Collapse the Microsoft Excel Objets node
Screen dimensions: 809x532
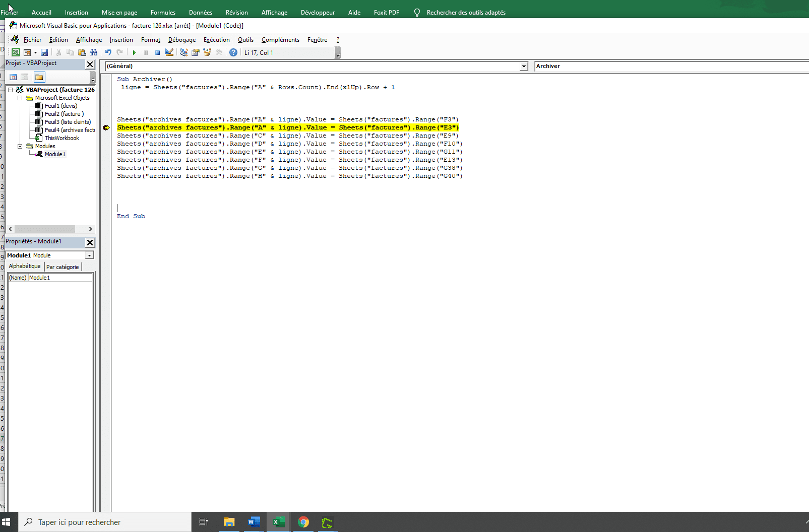(x=20, y=98)
